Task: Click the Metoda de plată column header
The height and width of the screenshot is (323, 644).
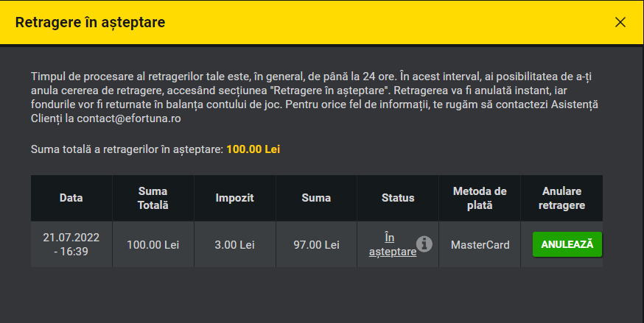Action: [480, 197]
